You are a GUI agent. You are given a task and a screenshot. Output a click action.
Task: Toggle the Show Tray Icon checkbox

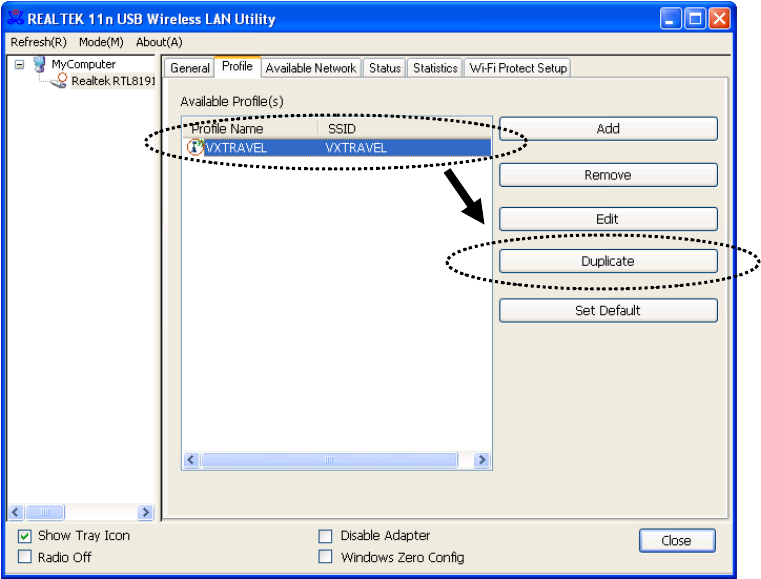(25, 536)
